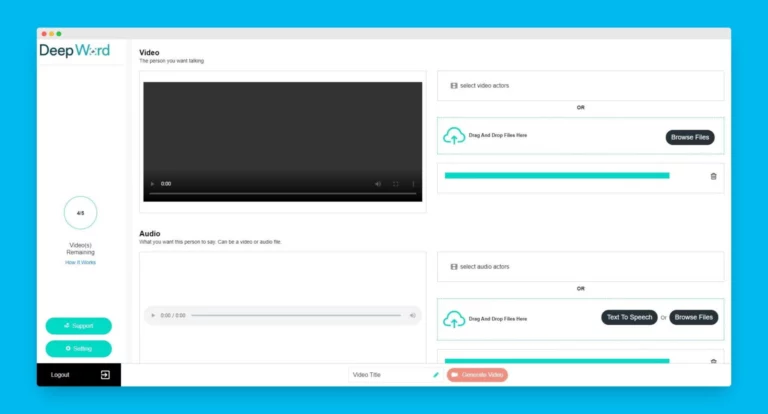Click the cloud upload icon in the audio section
The image size is (768, 414).
point(454,319)
